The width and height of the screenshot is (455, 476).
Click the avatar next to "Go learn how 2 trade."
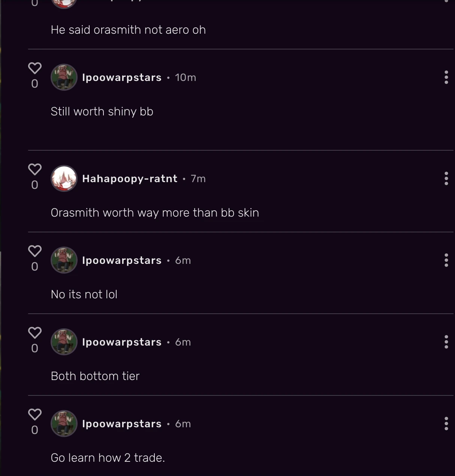(64, 423)
